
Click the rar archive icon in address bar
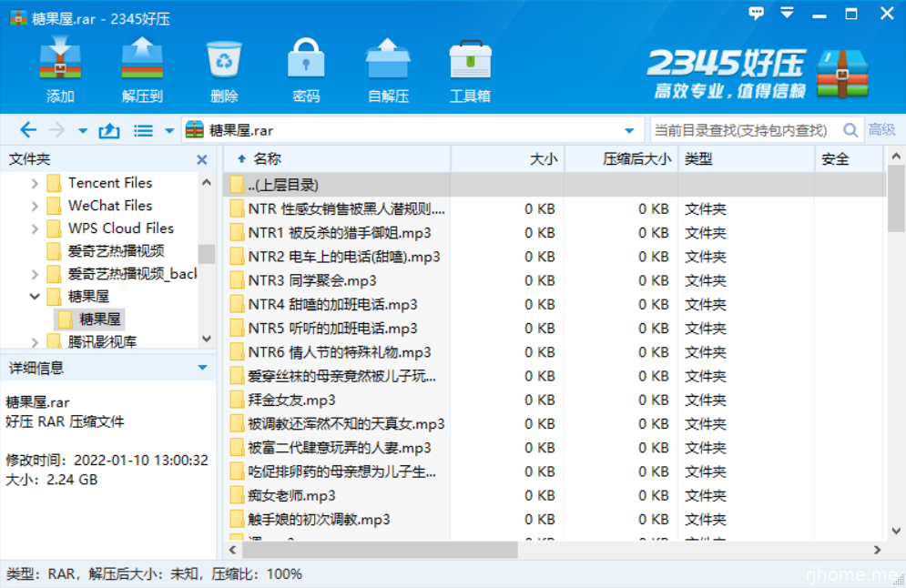(x=195, y=130)
